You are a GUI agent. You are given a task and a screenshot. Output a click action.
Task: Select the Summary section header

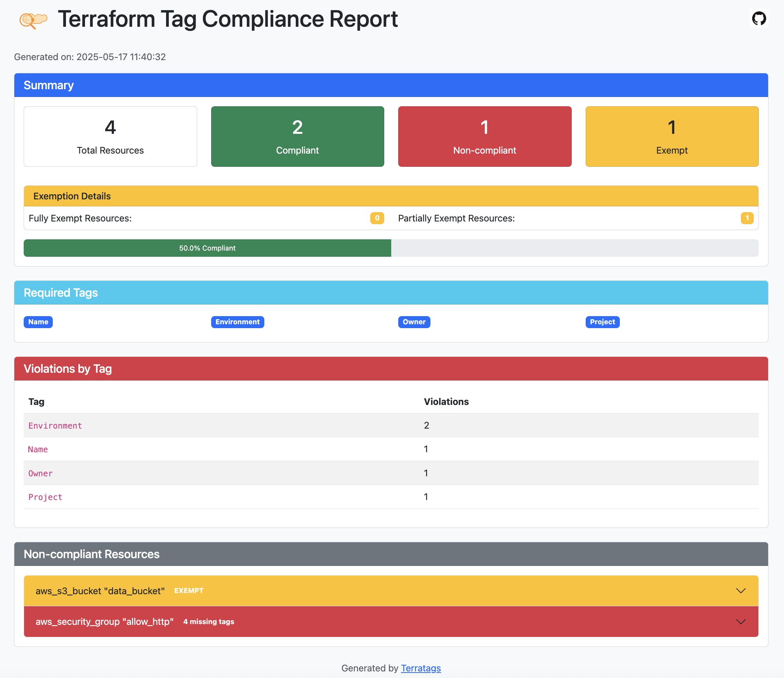click(x=48, y=85)
